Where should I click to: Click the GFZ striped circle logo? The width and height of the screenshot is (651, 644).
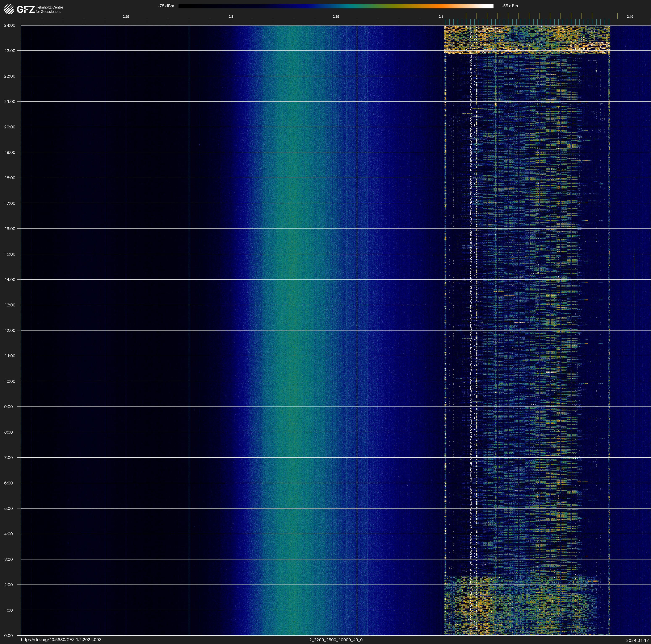click(x=9, y=9)
